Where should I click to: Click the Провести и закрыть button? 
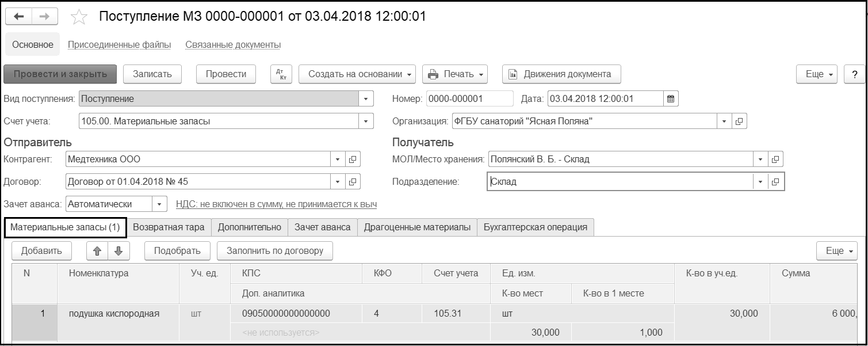click(60, 74)
